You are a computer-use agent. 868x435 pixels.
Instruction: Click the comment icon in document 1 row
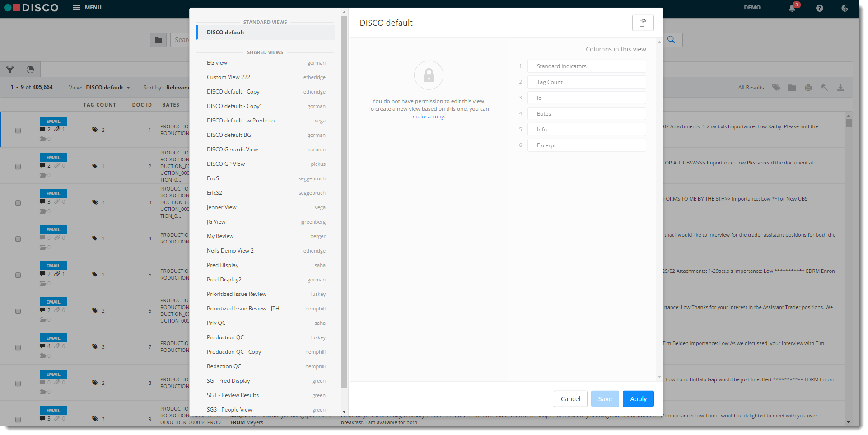pyautogui.click(x=42, y=130)
